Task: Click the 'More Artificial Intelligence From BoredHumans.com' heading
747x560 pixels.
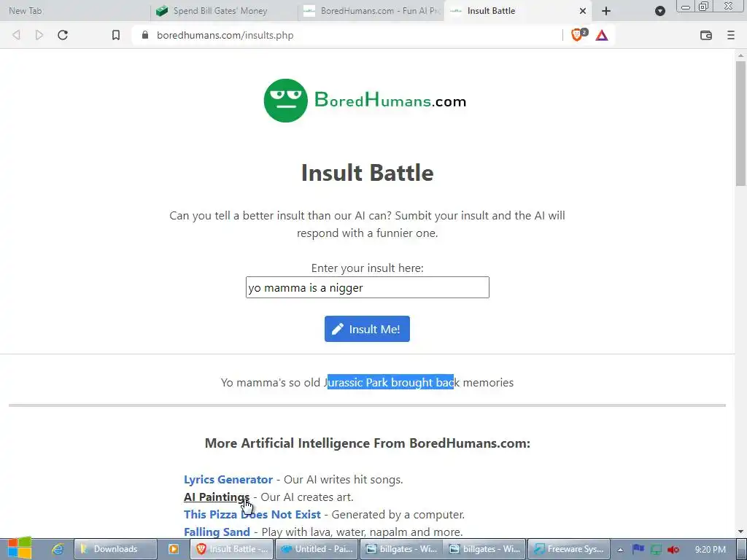Action: coord(368,443)
